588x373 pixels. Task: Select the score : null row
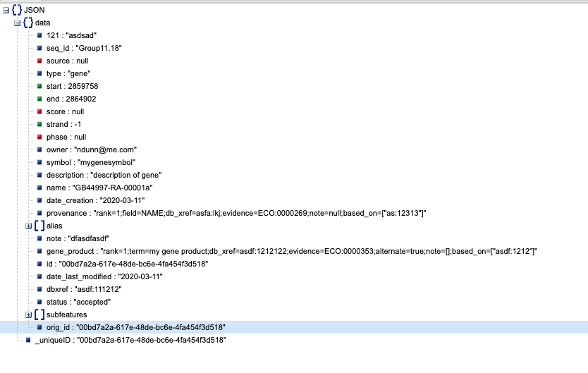pos(65,111)
